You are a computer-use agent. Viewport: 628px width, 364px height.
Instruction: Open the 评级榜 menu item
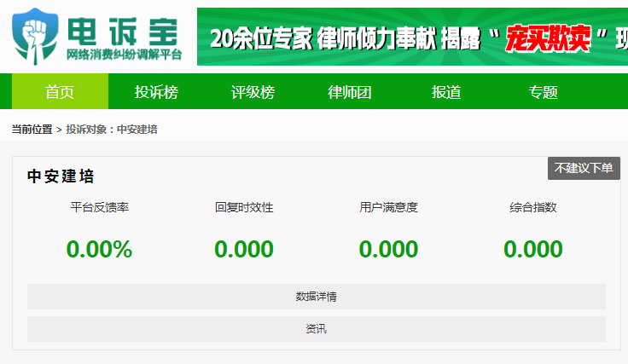(x=253, y=92)
